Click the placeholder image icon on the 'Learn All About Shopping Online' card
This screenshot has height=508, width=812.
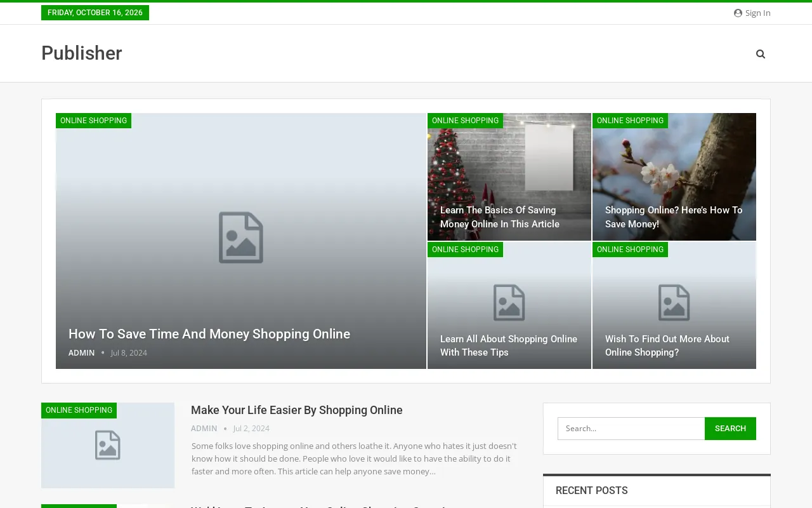coord(509,302)
